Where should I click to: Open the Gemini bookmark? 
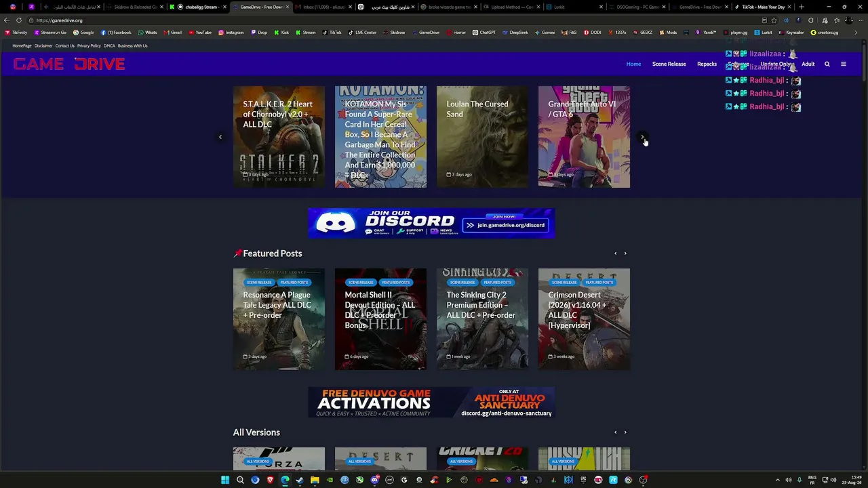(545, 33)
